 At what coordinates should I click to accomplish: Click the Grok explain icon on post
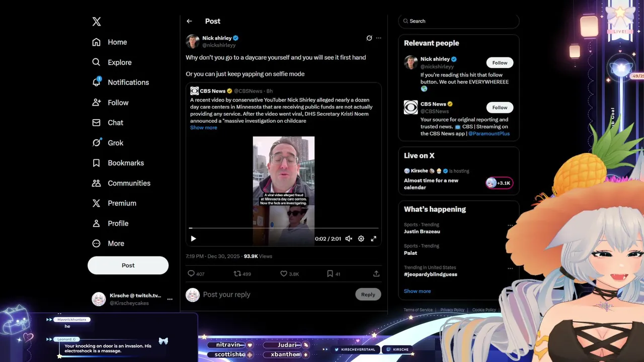[369, 38]
